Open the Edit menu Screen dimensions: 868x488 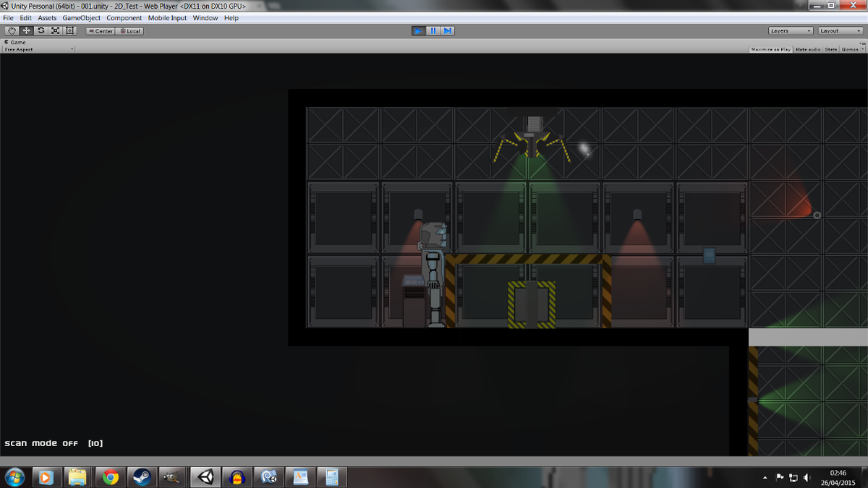tap(26, 18)
